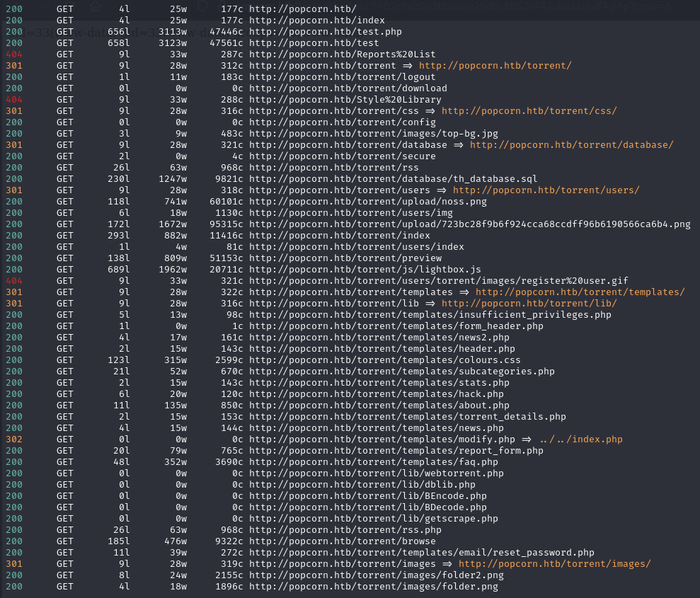The height and width of the screenshot is (598, 700).
Task: Click the Reports%20List URL
Action: click(x=342, y=54)
